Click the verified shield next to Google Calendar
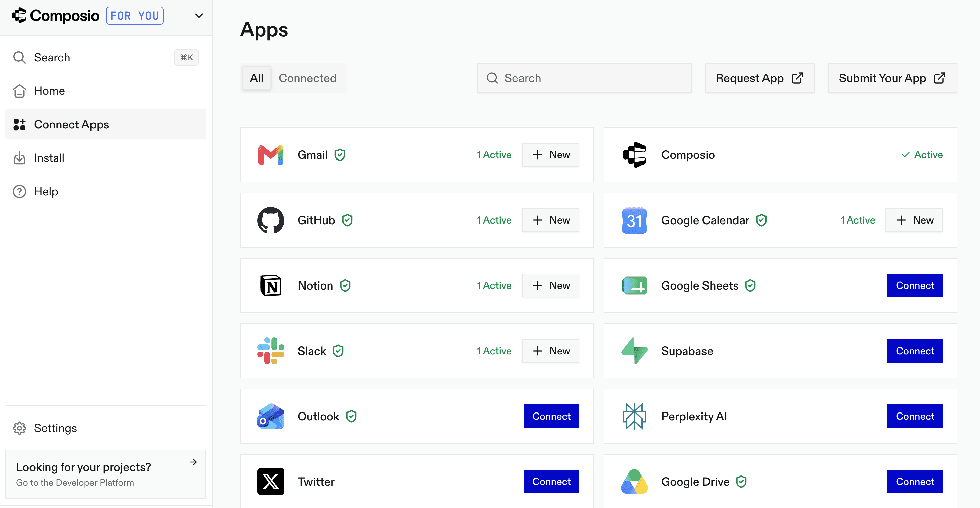Viewport: 980px width, 508px height. [761, 220]
